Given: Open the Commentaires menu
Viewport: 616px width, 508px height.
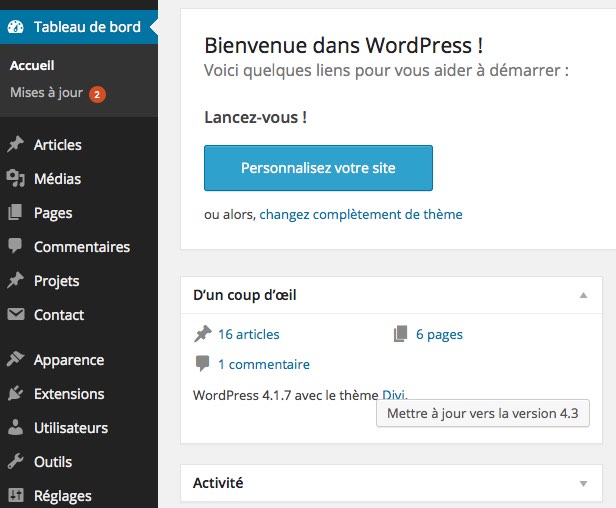Looking at the screenshot, I should click(79, 247).
